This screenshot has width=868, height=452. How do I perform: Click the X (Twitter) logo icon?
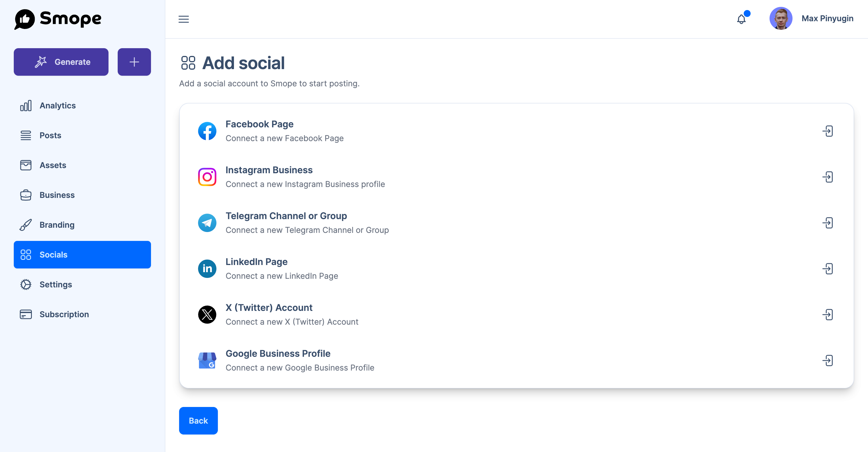click(x=207, y=315)
